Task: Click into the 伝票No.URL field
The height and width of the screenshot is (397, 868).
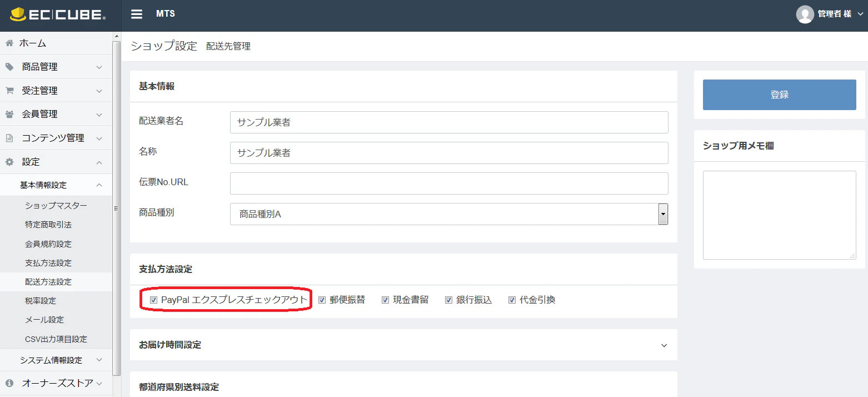Action: click(x=449, y=183)
